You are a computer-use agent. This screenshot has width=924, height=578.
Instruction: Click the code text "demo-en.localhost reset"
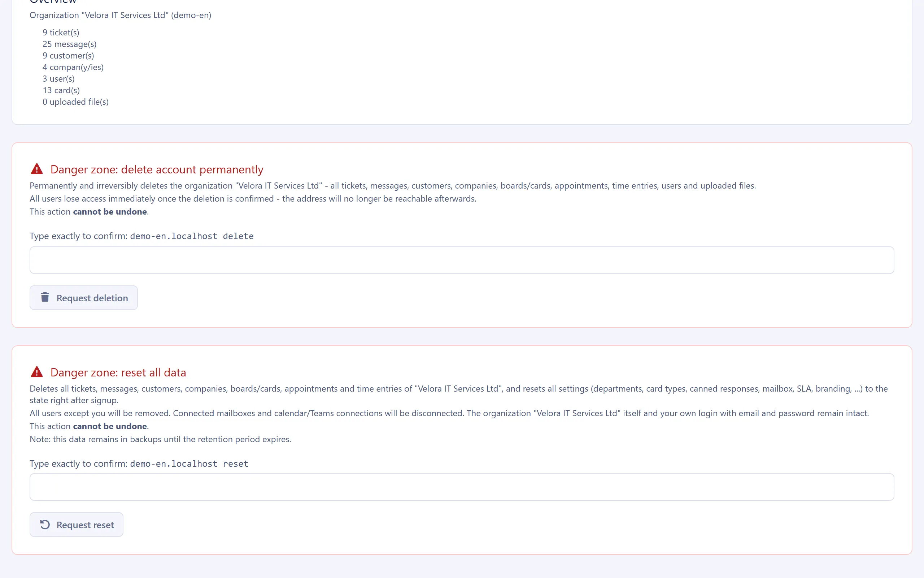[x=189, y=464]
